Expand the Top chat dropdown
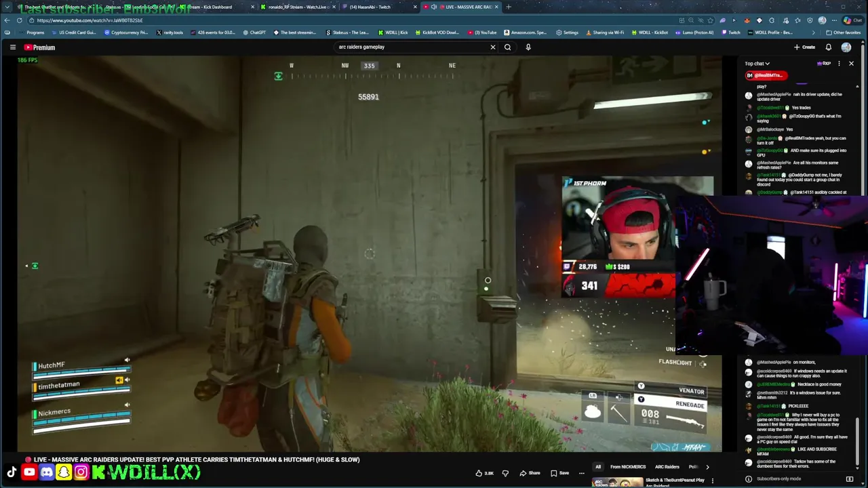This screenshot has height=488, width=868. pyautogui.click(x=757, y=64)
